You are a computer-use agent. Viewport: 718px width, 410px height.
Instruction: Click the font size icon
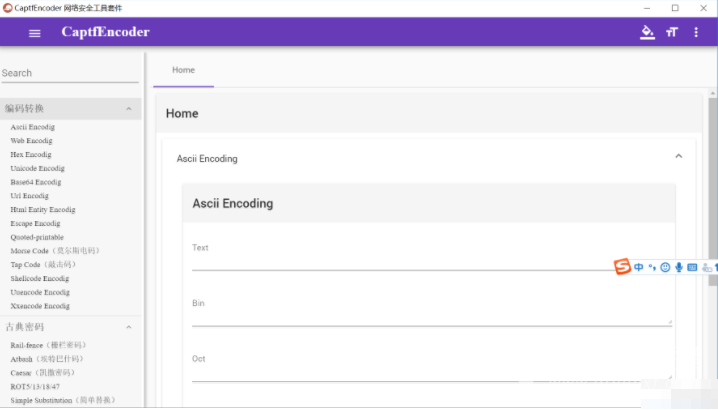pos(672,32)
